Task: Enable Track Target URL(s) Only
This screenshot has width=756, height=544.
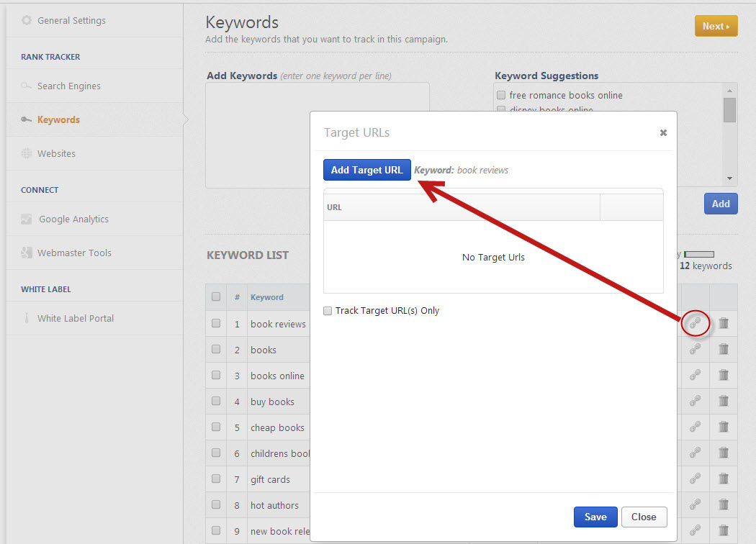Action: pyautogui.click(x=328, y=310)
